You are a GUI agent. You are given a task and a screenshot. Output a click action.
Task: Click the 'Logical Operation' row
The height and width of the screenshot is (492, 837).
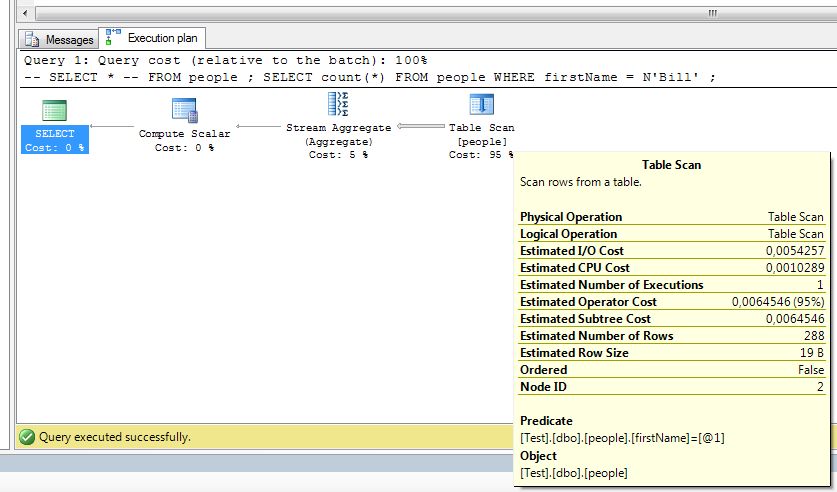tap(672, 234)
